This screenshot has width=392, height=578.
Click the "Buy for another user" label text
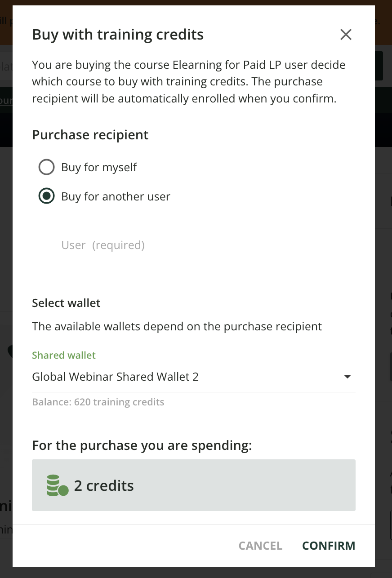click(x=116, y=196)
